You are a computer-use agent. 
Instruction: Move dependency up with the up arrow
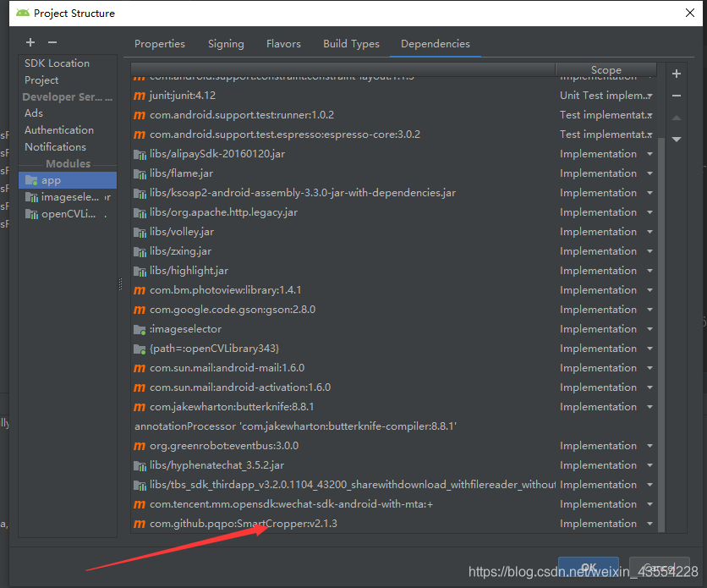pos(677,118)
